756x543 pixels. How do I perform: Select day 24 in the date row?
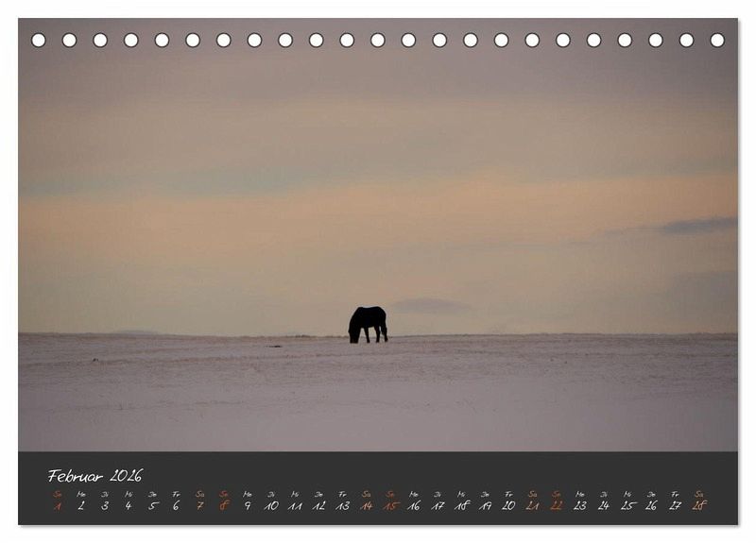(604, 505)
